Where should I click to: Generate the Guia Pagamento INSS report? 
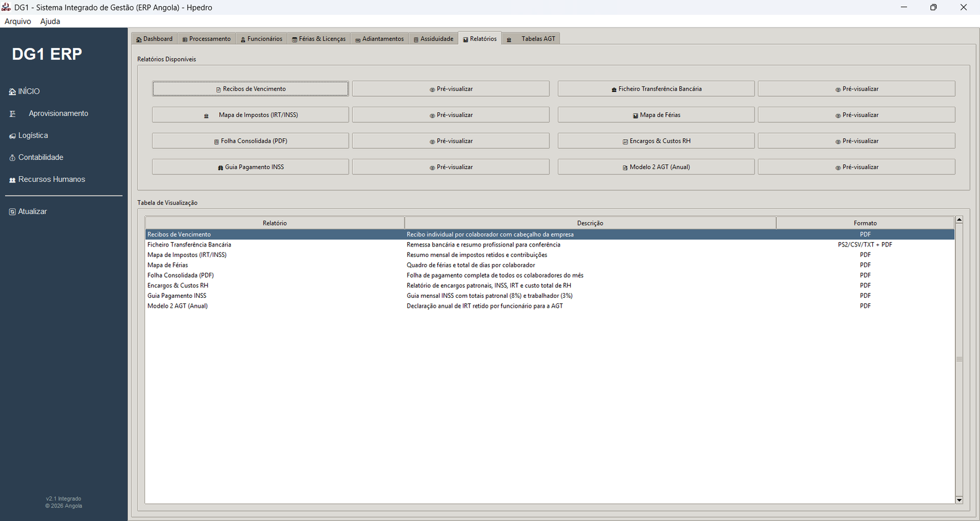(251, 167)
